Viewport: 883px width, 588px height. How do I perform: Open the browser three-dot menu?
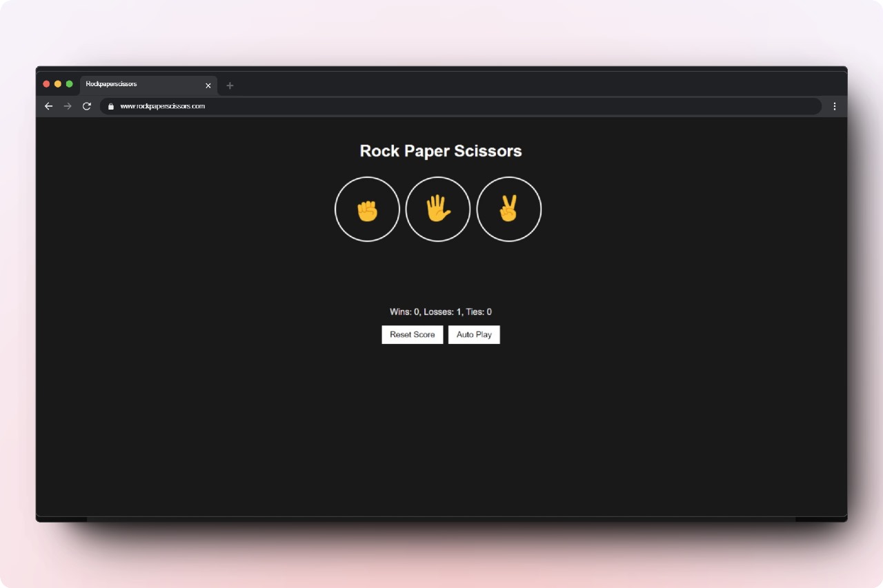pos(834,106)
